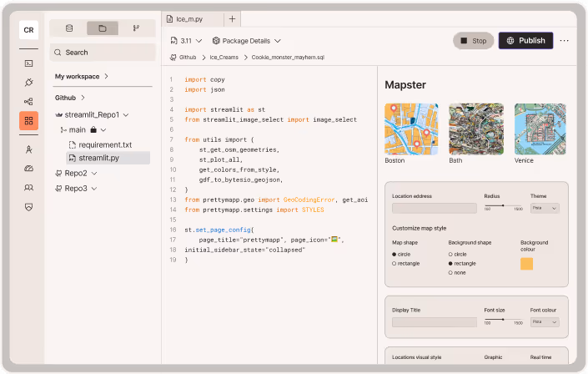Expand My workspace section
Image resolution: width=588 pixels, height=374 pixels.
pos(82,76)
